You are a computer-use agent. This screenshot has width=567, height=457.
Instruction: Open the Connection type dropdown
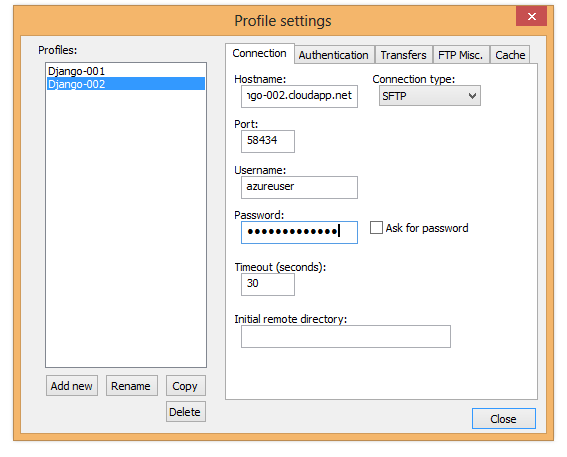(430, 96)
